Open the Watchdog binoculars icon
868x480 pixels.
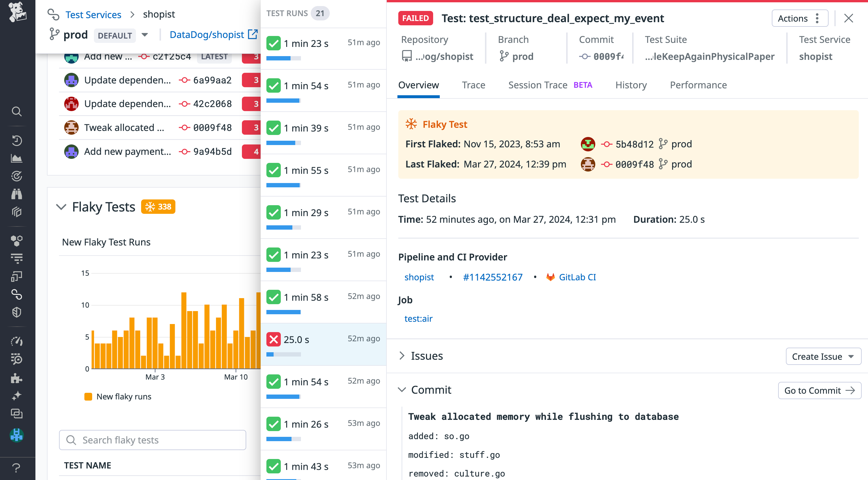point(17,194)
